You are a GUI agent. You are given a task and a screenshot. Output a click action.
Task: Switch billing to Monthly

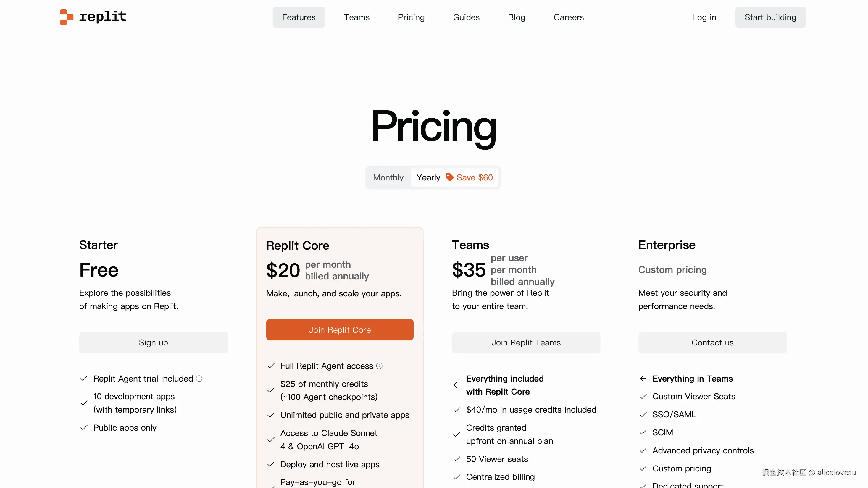coord(388,177)
